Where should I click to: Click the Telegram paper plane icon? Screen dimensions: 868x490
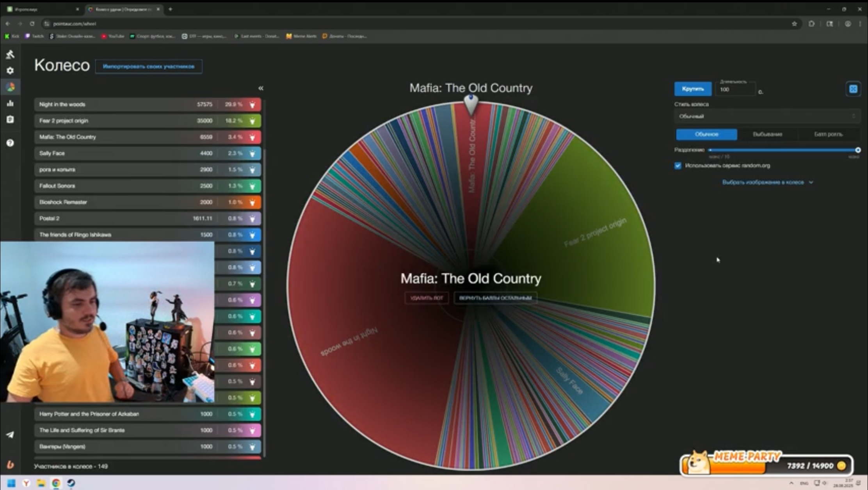point(10,435)
